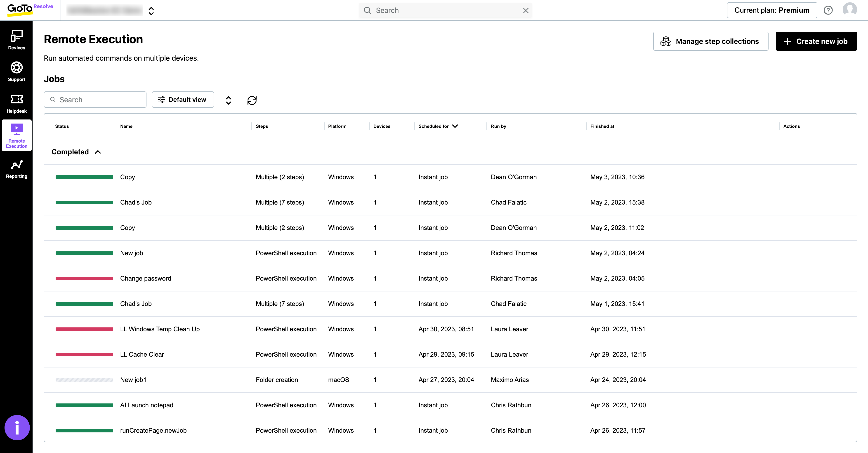Refresh the jobs list
This screenshot has height=453, width=868.
pos(252,100)
